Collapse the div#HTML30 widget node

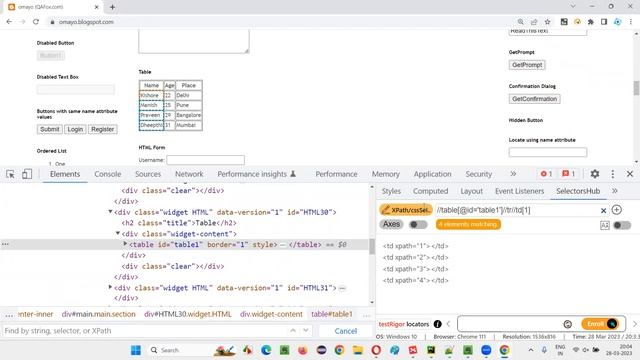[x=110, y=211]
